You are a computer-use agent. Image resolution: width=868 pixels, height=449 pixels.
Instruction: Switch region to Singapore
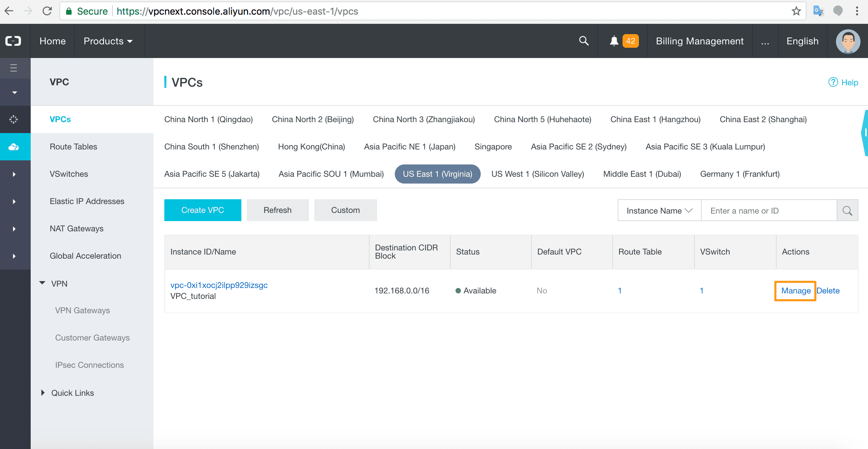[493, 147]
